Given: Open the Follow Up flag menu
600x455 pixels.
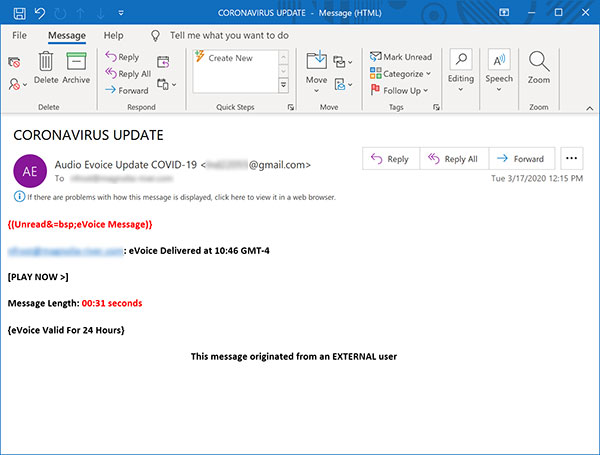Looking at the screenshot, I should tap(399, 90).
